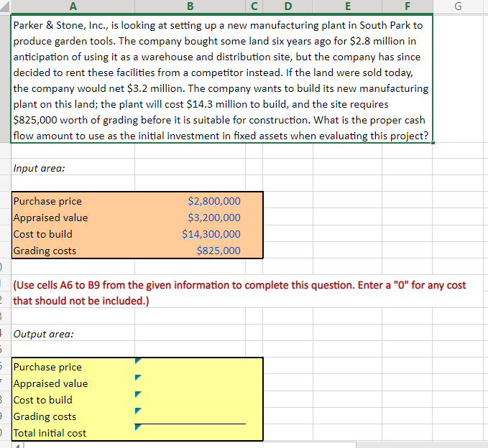Select the 'Input area:' label cell
Viewport: 488px width, 448px height.
[73, 168]
